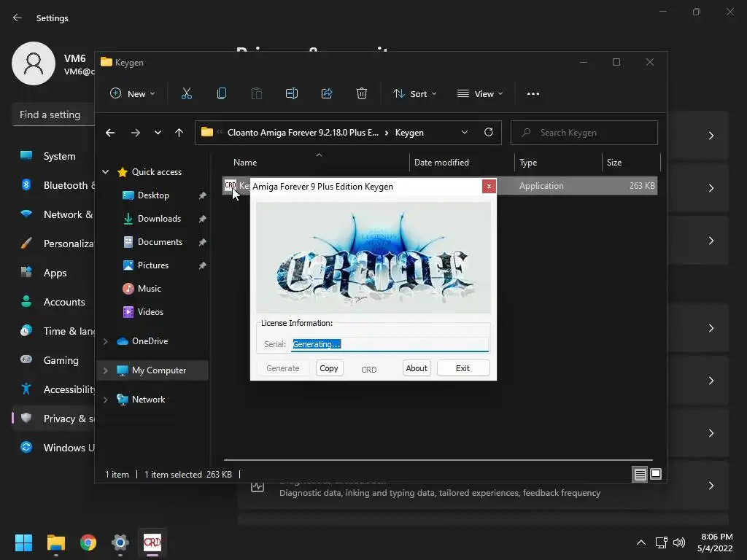Show hidden system tray icons
Viewport: 747px width, 560px height.
coord(641,542)
